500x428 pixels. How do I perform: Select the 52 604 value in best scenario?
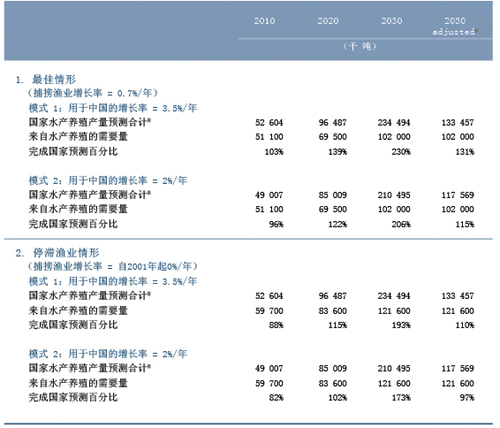[x=269, y=123]
